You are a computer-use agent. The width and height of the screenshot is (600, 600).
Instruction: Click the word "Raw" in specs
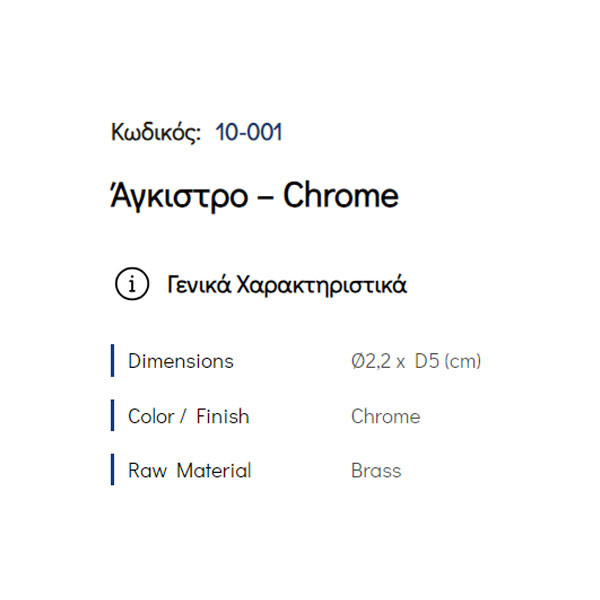tap(147, 470)
